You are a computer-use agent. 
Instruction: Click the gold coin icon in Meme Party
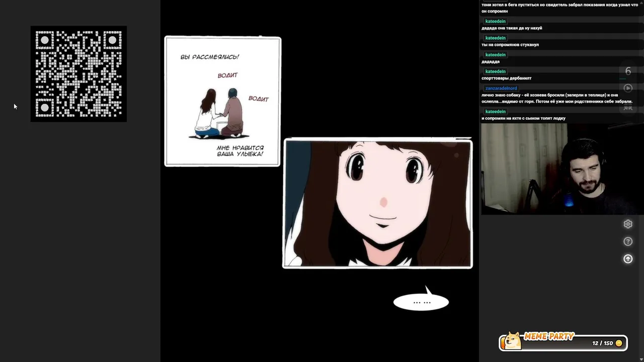tap(619, 343)
